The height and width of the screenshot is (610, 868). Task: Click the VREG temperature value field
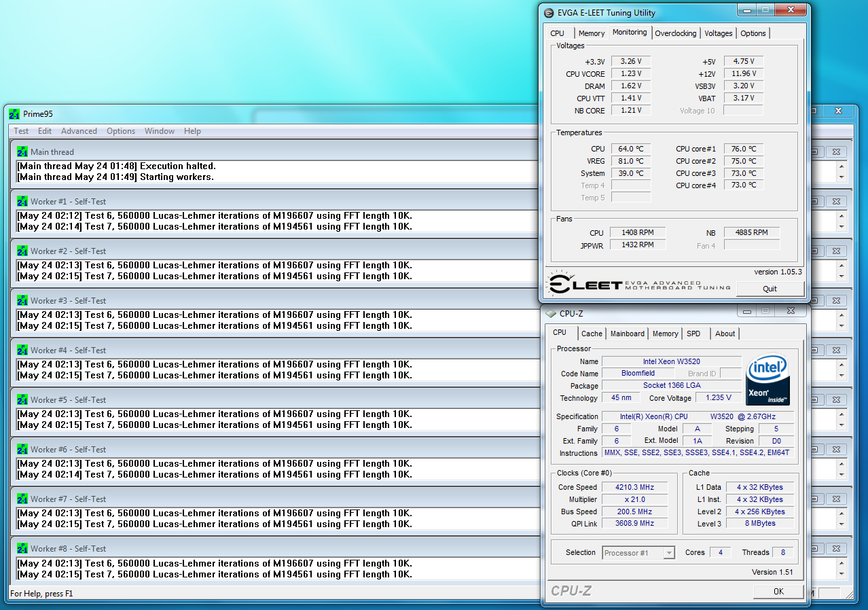click(631, 161)
